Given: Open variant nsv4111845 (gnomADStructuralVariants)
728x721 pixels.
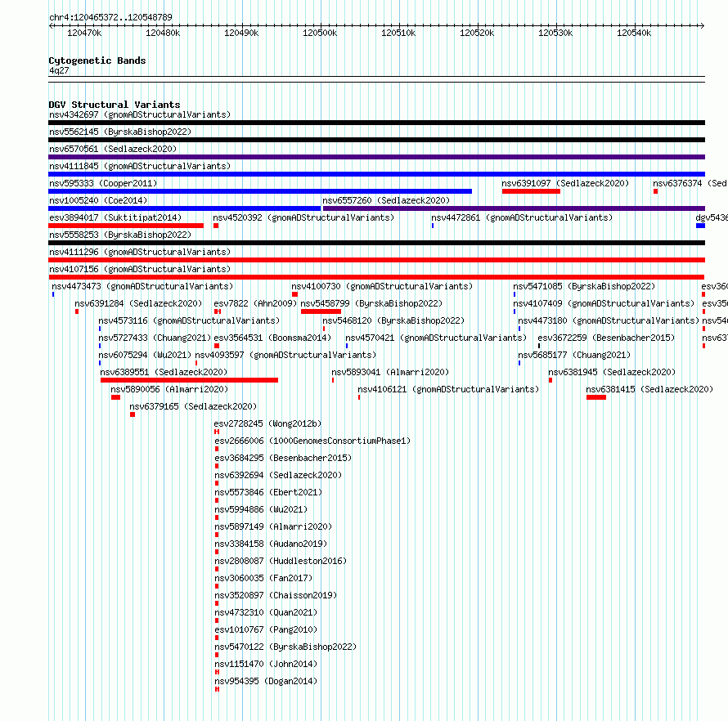Looking at the screenshot, I should (x=140, y=166).
